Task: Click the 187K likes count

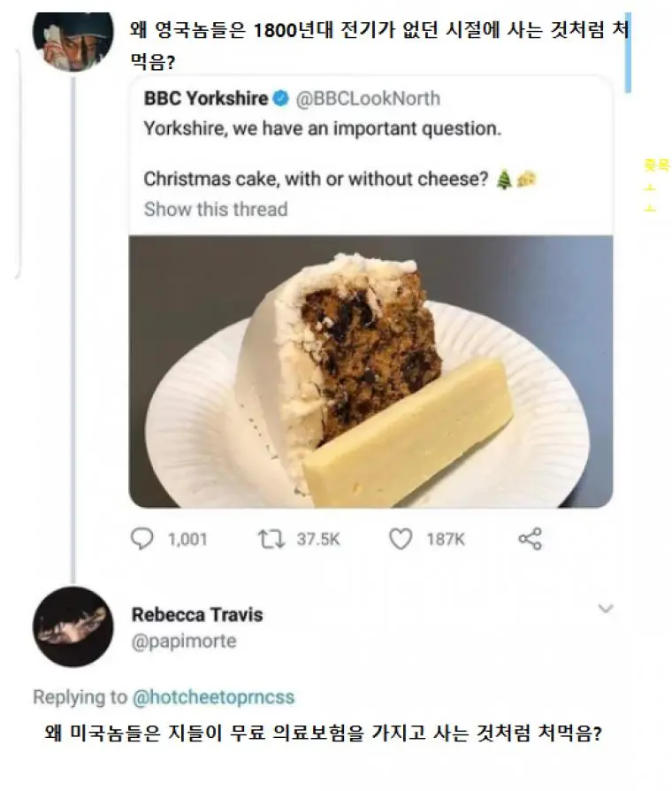Action: pyautogui.click(x=445, y=539)
